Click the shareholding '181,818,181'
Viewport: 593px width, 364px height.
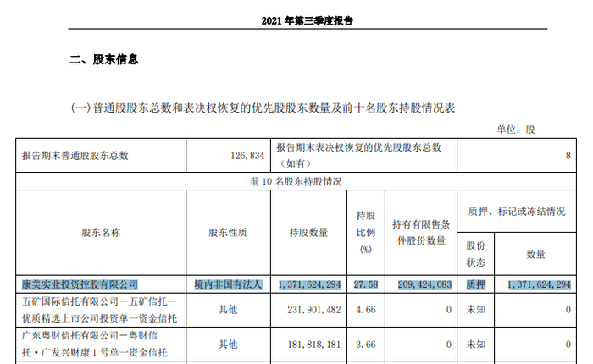(314, 345)
